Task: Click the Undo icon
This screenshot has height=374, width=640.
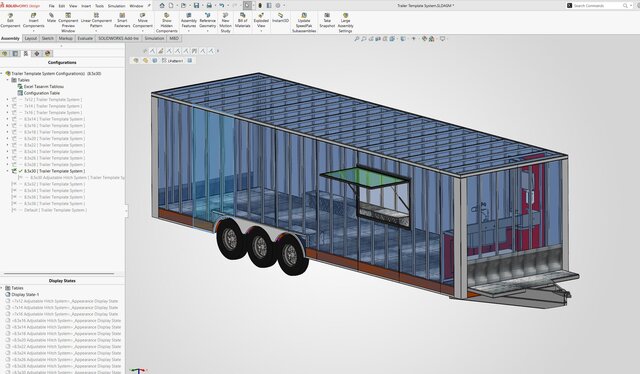Action: 222,6
